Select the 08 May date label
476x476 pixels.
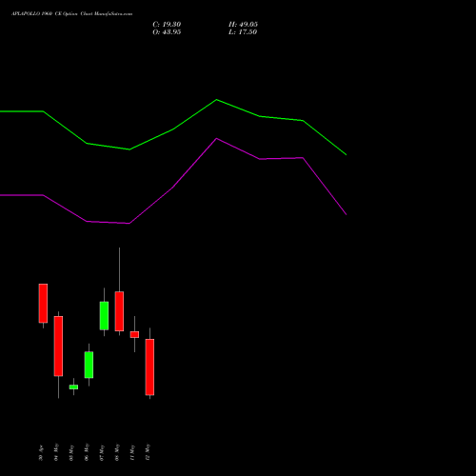coord(117,452)
